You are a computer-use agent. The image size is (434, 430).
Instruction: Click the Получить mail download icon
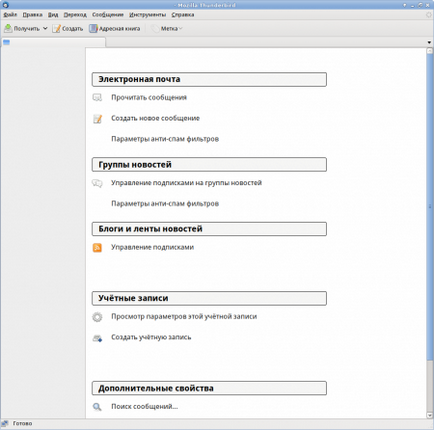pyautogui.click(x=8, y=29)
